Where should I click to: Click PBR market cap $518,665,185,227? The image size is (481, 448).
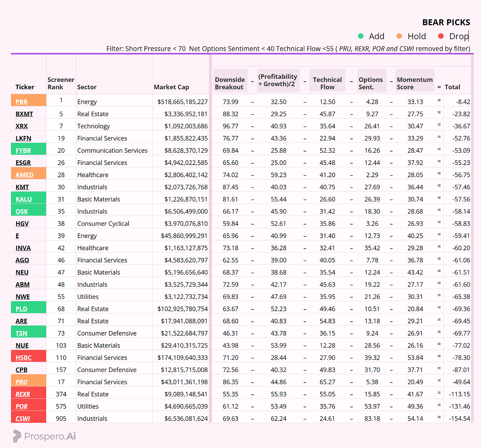click(x=182, y=102)
